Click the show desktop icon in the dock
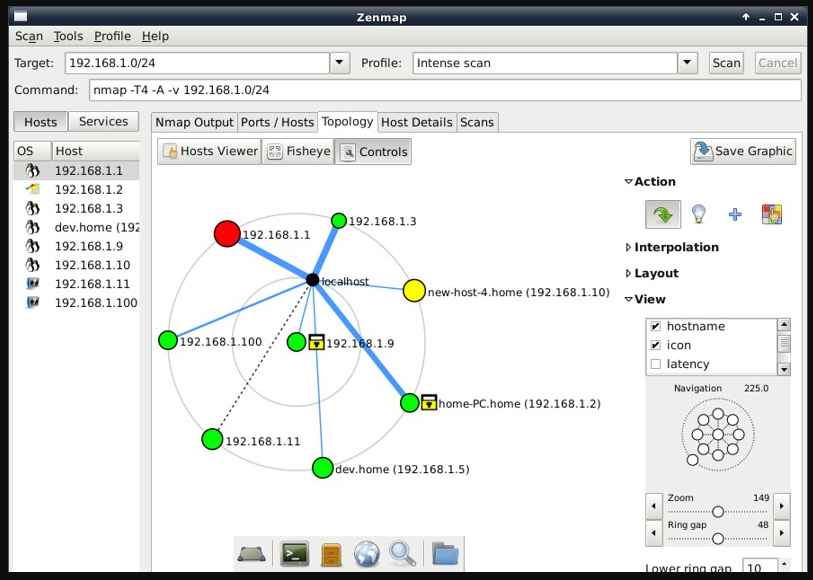Screen dimensions: 813x580 point(251,555)
